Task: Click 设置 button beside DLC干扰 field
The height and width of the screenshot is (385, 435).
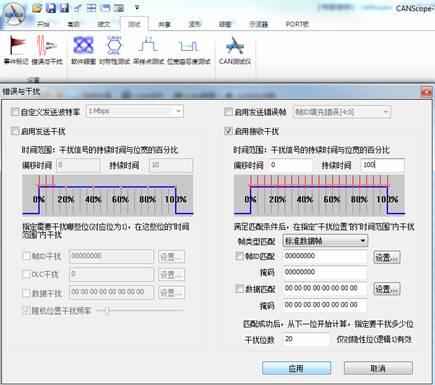Action: click(x=171, y=275)
